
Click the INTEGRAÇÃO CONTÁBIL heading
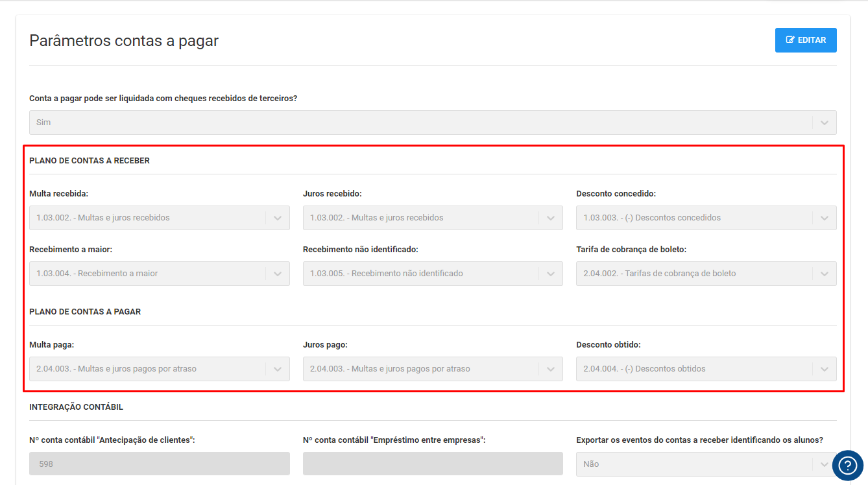click(76, 407)
